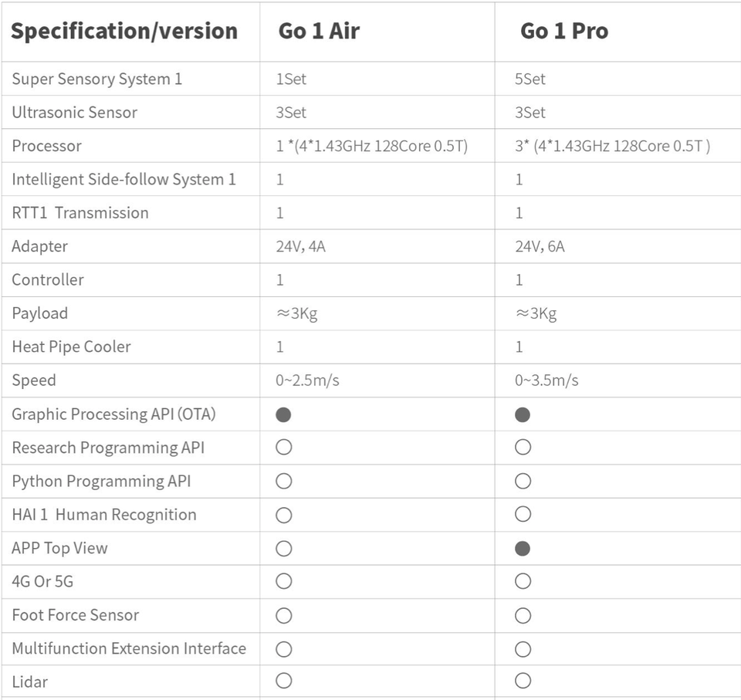This screenshot has height=700, width=741.
Task: Click 4G Or 5G circle in Pro column
Action: pyautogui.click(x=523, y=581)
